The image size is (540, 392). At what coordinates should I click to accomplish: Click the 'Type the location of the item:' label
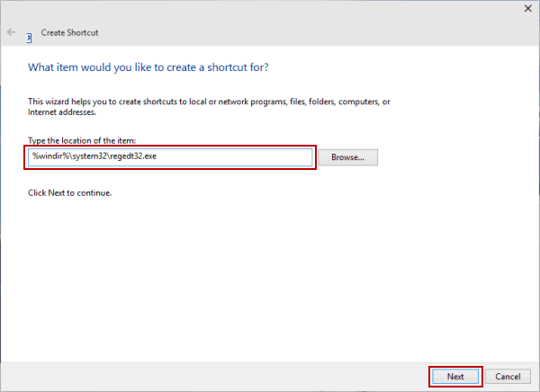pos(82,140)
